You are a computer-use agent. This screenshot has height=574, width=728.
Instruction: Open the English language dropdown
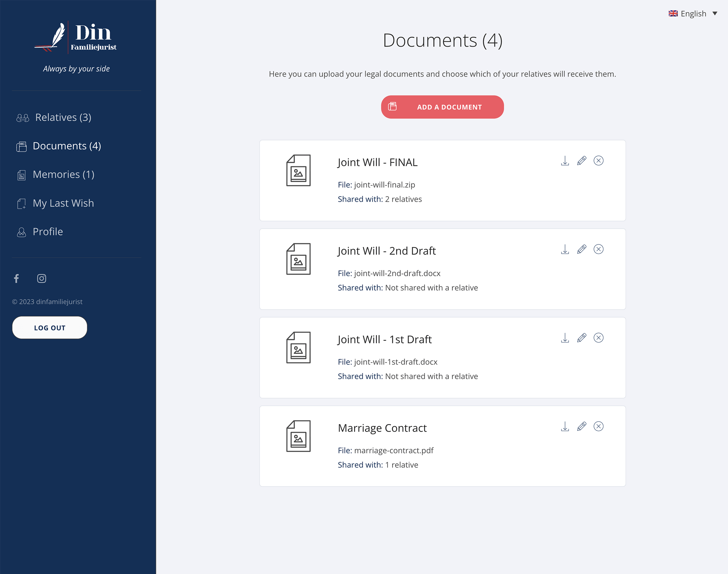point(693,13)
